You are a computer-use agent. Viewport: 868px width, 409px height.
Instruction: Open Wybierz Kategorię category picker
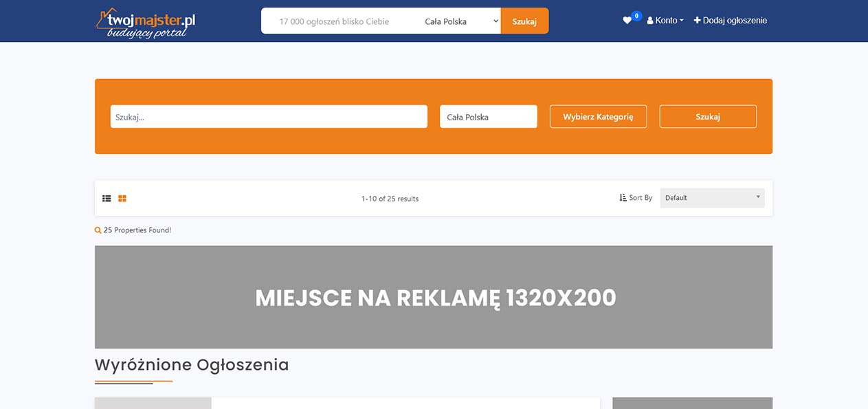(x=598, y=117)
